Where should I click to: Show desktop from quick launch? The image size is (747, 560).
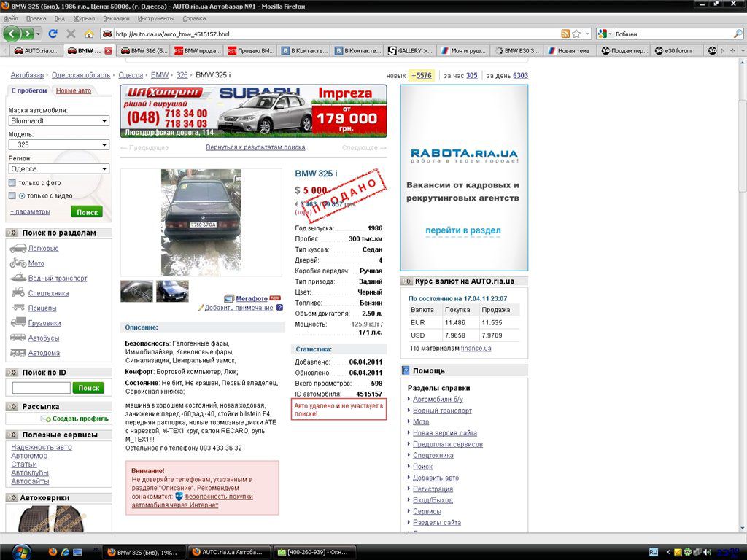(x=77, y=553)
